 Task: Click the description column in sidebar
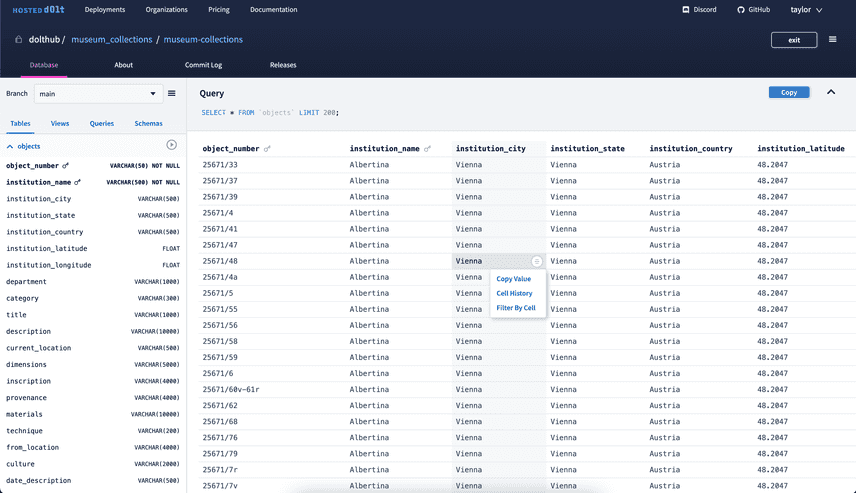[x=28, y=331]
